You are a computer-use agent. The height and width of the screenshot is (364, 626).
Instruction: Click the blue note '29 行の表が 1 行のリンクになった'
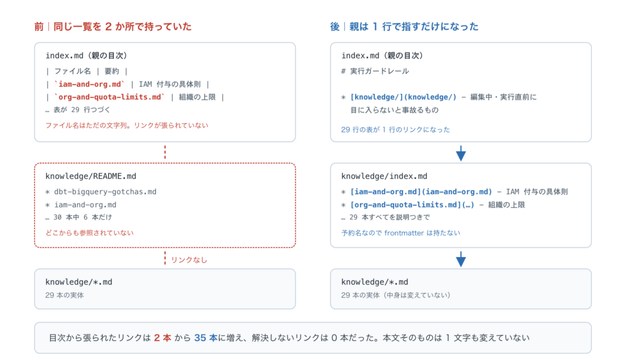click(396, 129)
